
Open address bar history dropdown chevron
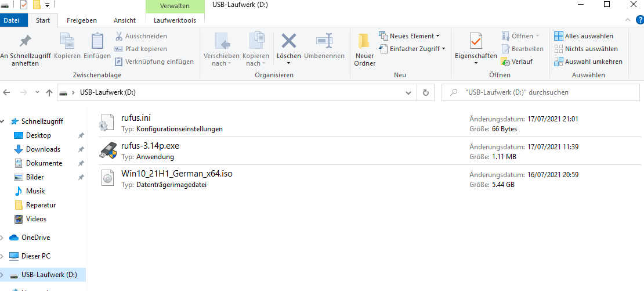tap(408, 92)
